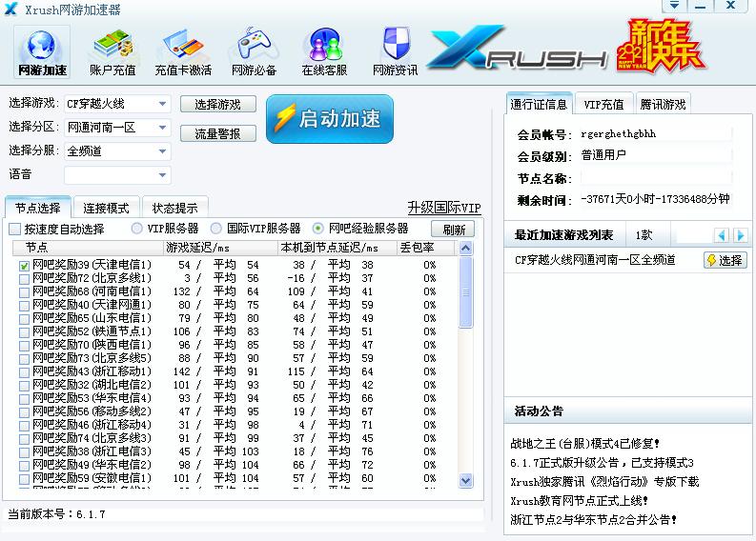
Task: Click 选择 button for CF穿越火线网通河南一区全频道
Action: [725, 260]
